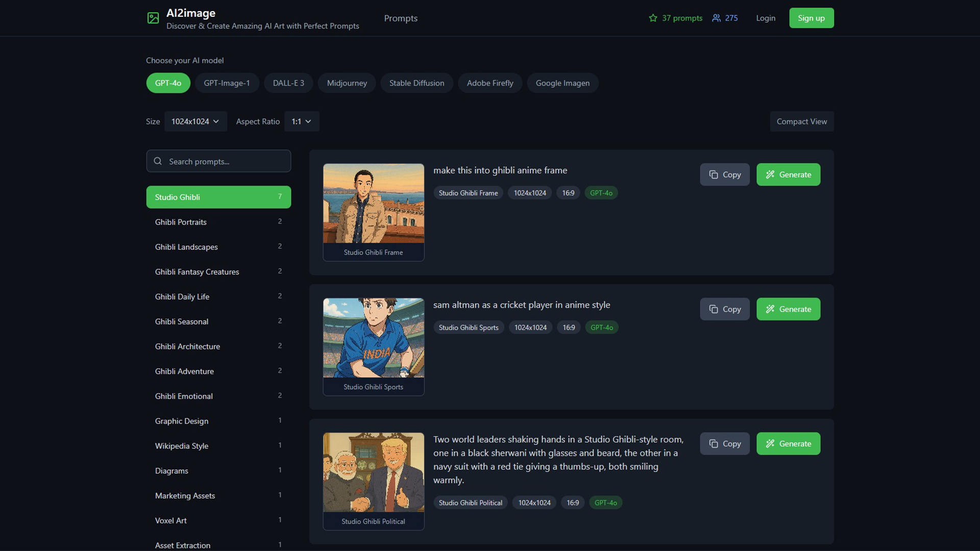Image resolution: width=980 pixels, height=551 pixels.
Task: Click 1024x1024 tag on world leaders card
Action: click(x=534, y=503)
